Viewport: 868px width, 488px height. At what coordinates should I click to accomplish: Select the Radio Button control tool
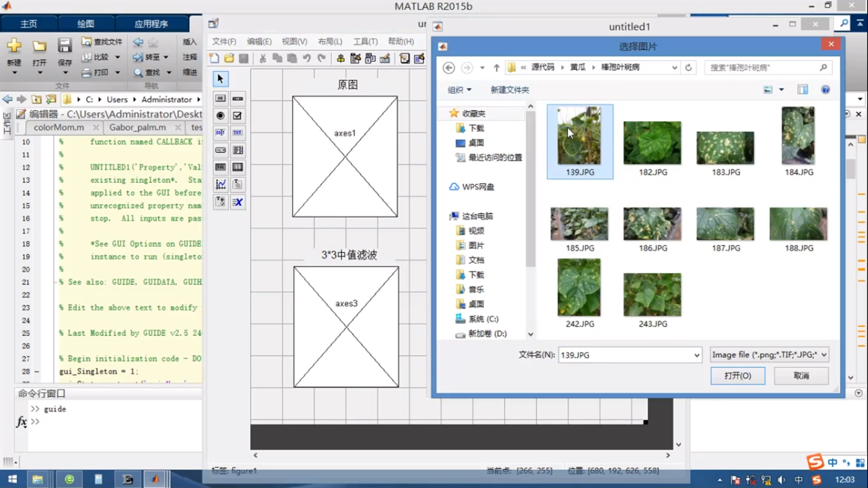[220, 116]
